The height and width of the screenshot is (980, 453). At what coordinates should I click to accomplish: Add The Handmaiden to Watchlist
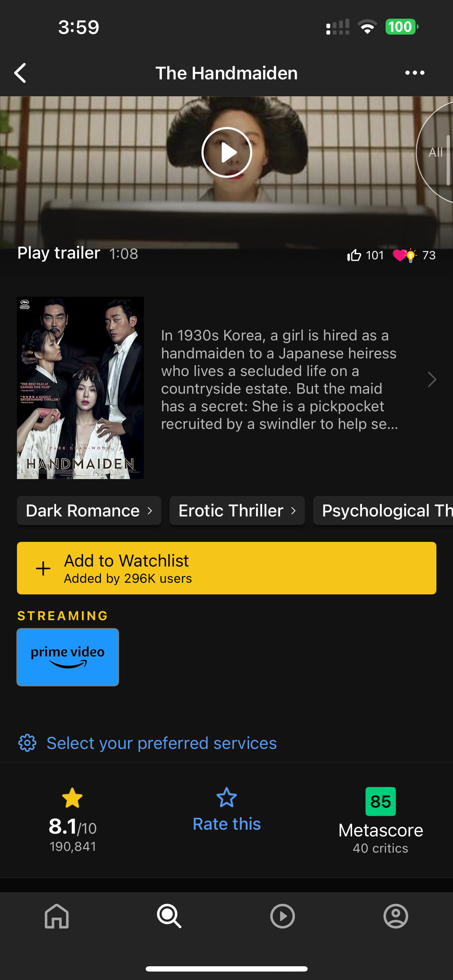(227, 568)
